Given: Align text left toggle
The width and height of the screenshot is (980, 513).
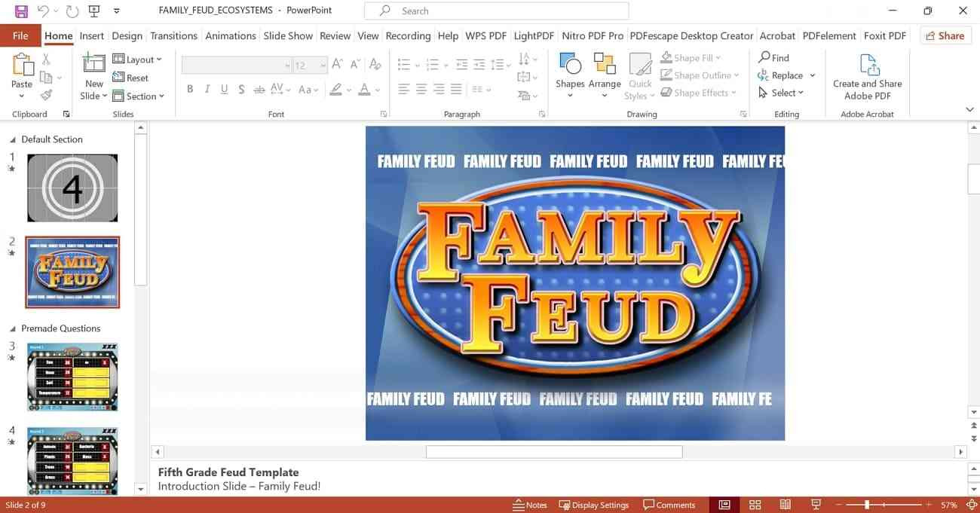Looking at the screenshot, I should (404, 89).
